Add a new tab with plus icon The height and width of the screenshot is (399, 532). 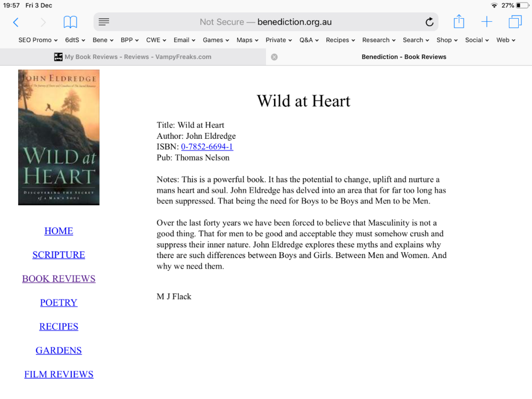(x=486, y=22)
